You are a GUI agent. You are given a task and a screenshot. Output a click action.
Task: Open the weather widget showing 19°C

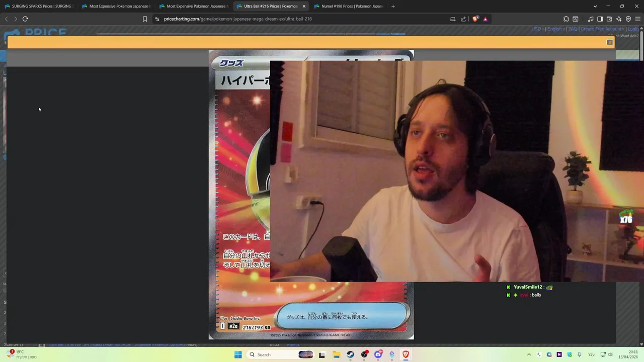coord(21,354)
